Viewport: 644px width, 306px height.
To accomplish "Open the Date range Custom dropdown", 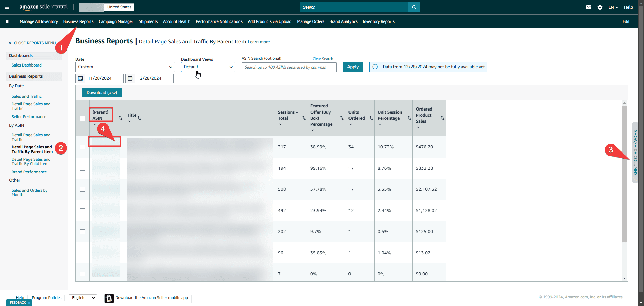I will click(x=125, y=67).
